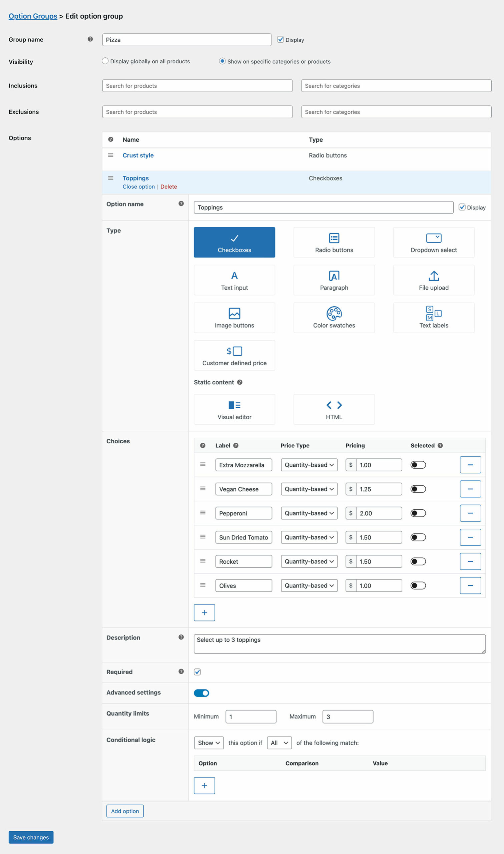Pick the File upload option type

tap(433, 280)
